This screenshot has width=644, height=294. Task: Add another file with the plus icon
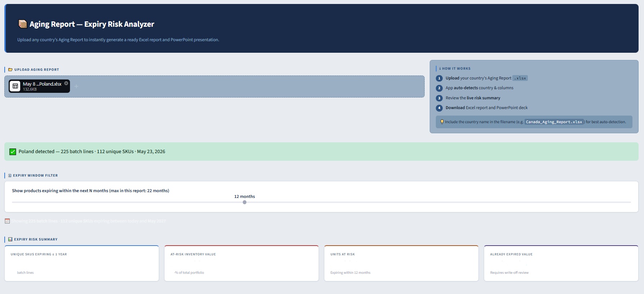[76, 86]
